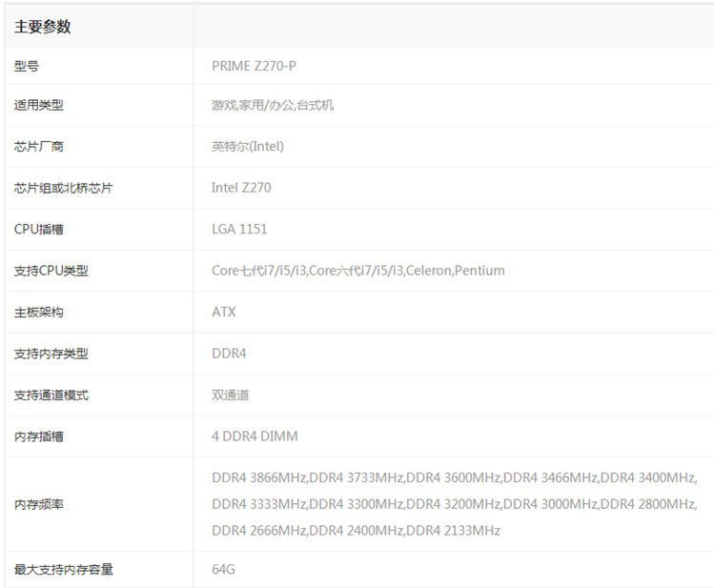Click the 主要参数 section header

(42, 27)
